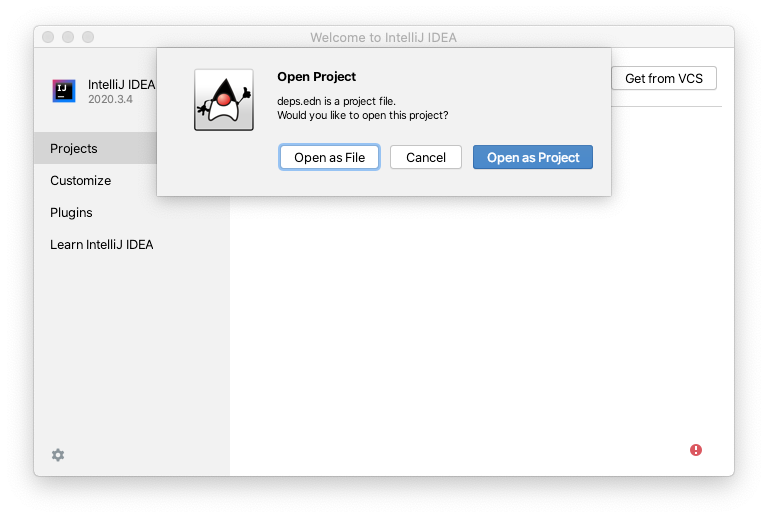Click the 2020.3.4 version label
This screenshot has width=768, height=518.
[x=110, y=99]
